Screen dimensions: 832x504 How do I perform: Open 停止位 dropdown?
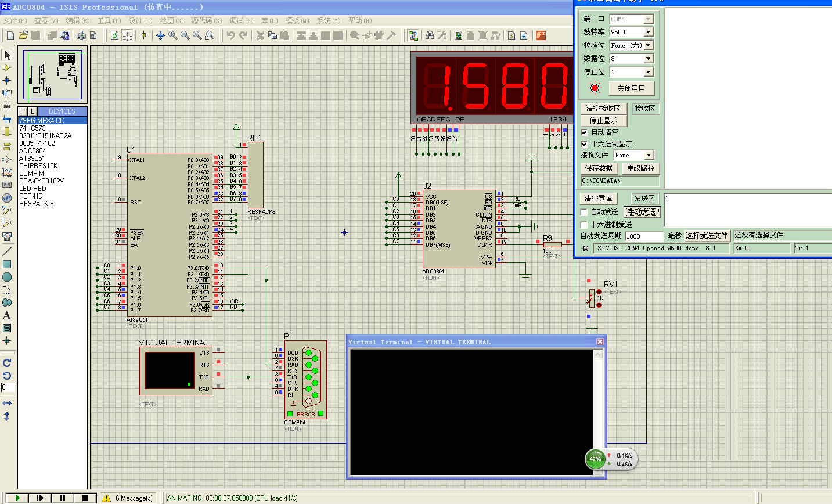click(649, 72)
